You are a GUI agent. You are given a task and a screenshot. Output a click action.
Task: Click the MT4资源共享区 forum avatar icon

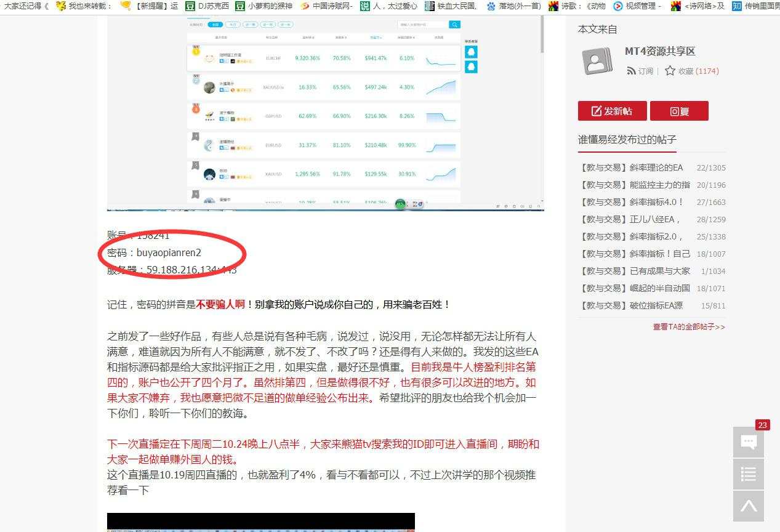[x=597, y=61]
